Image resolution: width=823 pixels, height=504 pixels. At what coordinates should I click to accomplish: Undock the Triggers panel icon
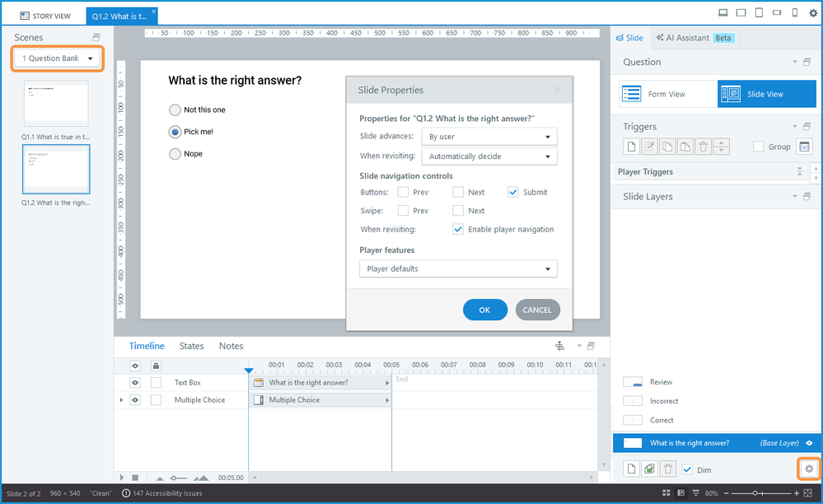(807, 126)
